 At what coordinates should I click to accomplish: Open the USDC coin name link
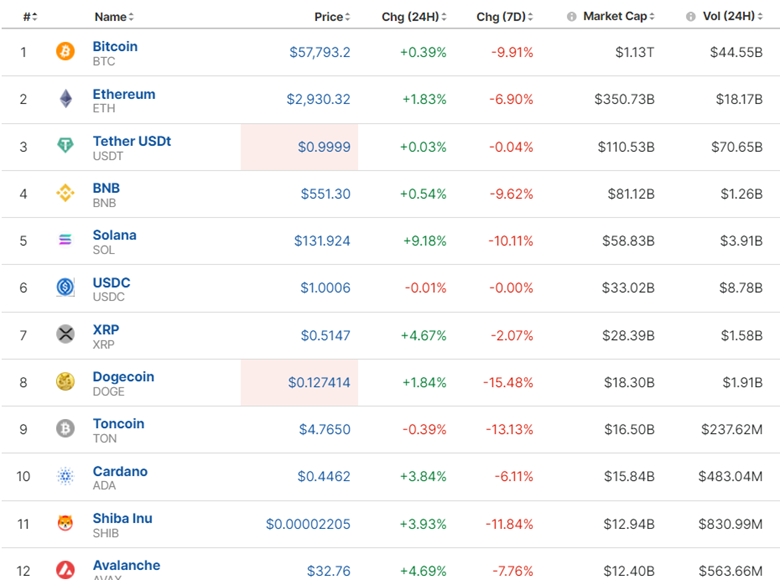pyautogui.click(x=111, y=283)
